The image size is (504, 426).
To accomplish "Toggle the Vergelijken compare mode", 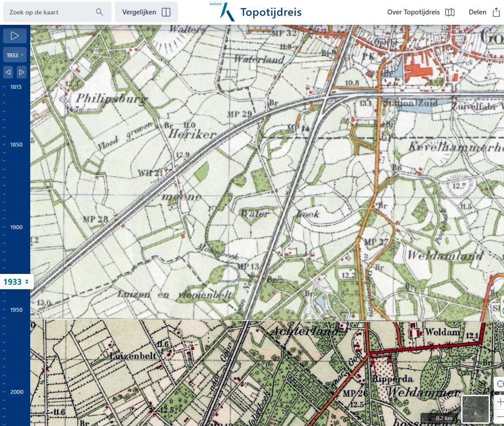I will click(x=146, y=12).
